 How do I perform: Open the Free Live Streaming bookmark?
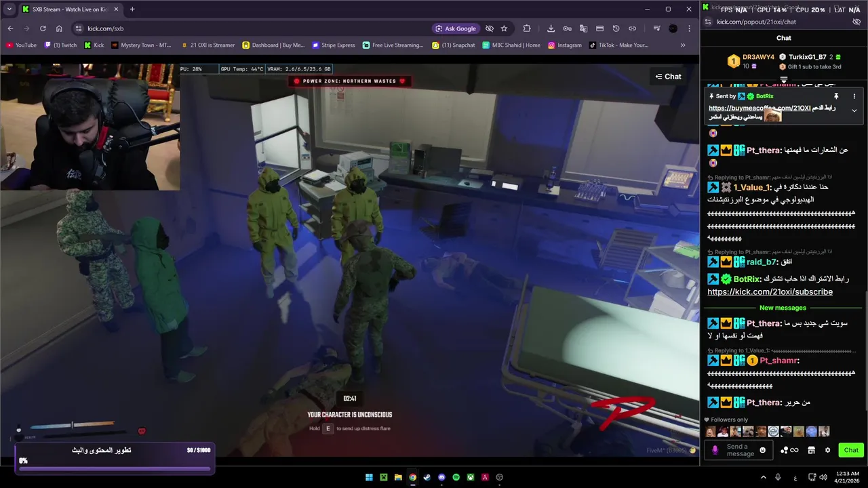[393, 45]
